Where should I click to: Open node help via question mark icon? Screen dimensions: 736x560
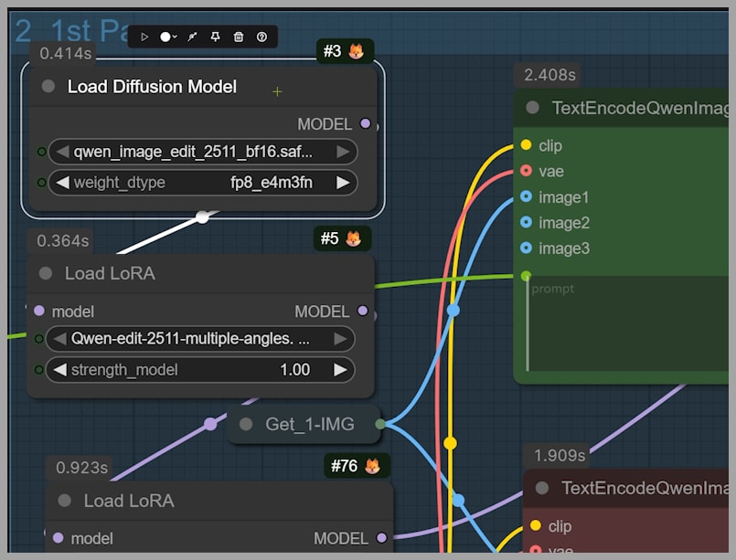click(x=262, y=37)
